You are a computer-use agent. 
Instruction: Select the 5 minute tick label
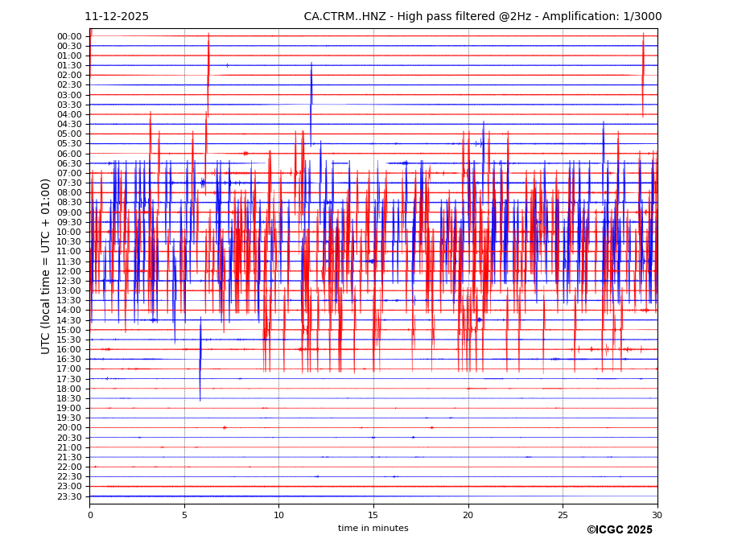click(x=184, y=515)
